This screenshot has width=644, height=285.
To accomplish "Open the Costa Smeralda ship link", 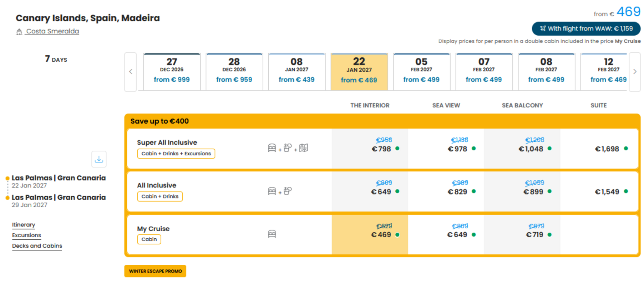I will [52, 31].
